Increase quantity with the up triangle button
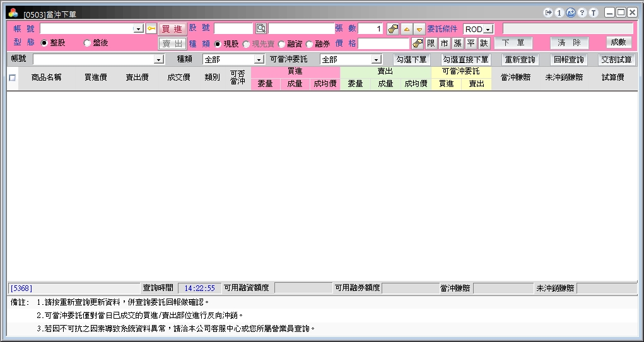The height and width of the screenshot is (342, 644). pyautogui.click(x=406, y=30)
